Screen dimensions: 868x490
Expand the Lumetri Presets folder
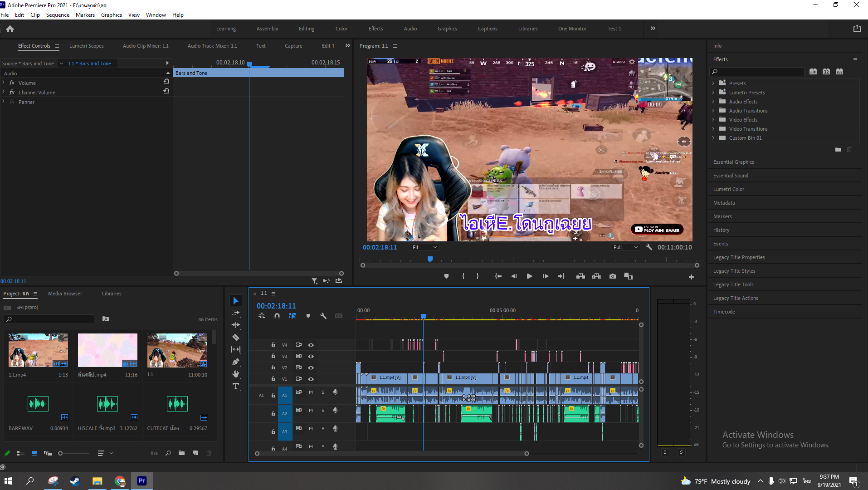pos(713,93)
